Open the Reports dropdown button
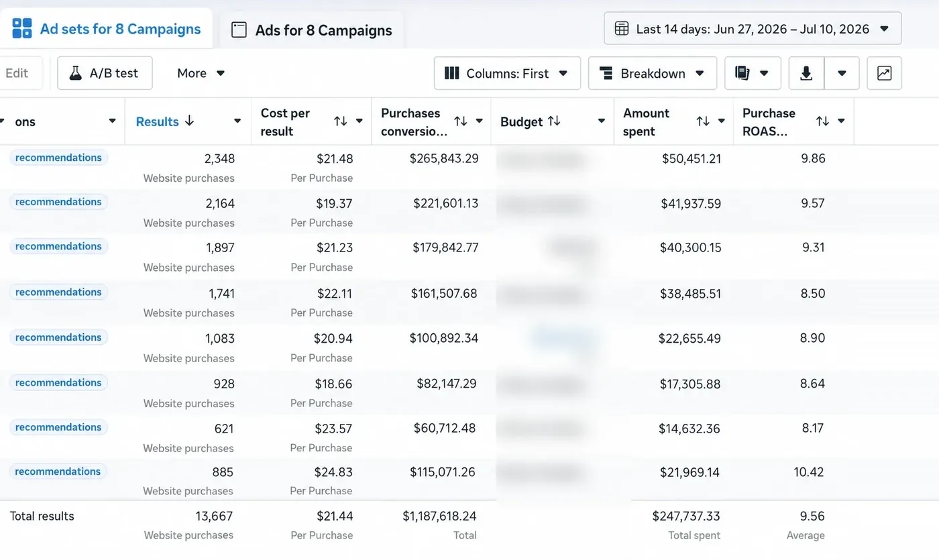 [x=753, y=73]
